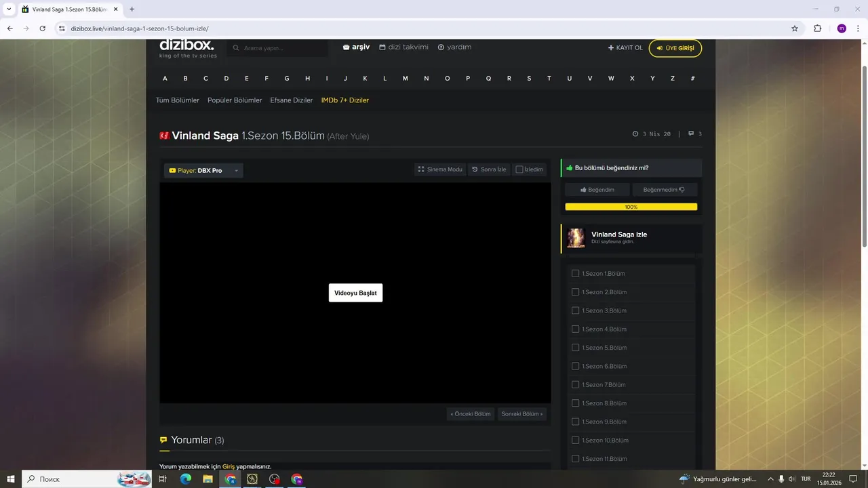Tick the 1.Sezon 3.Bölüm checkbox

[x=575, y=310]
